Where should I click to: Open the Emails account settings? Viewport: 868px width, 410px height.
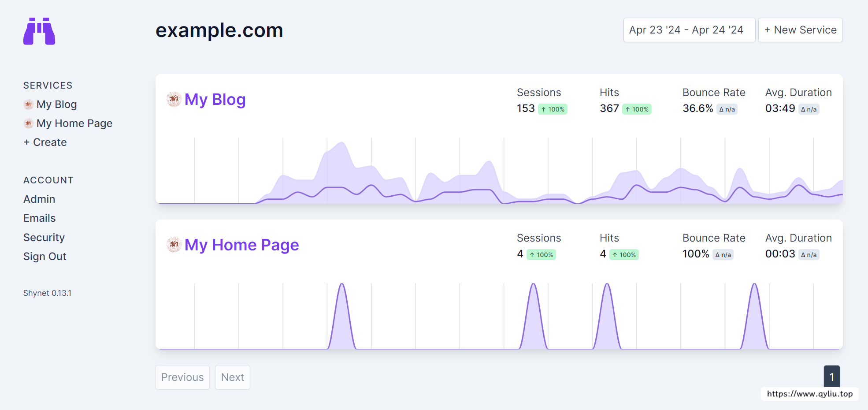[40, 218]
